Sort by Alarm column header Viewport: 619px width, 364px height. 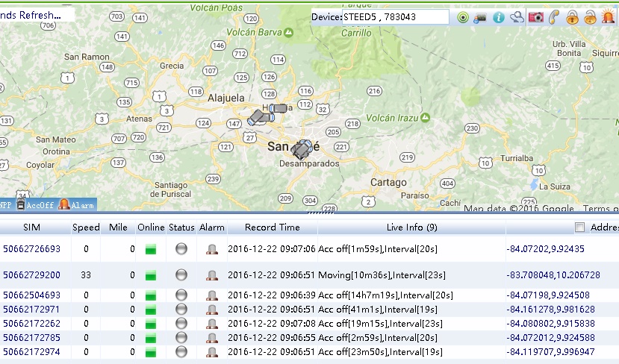[212, 228]
